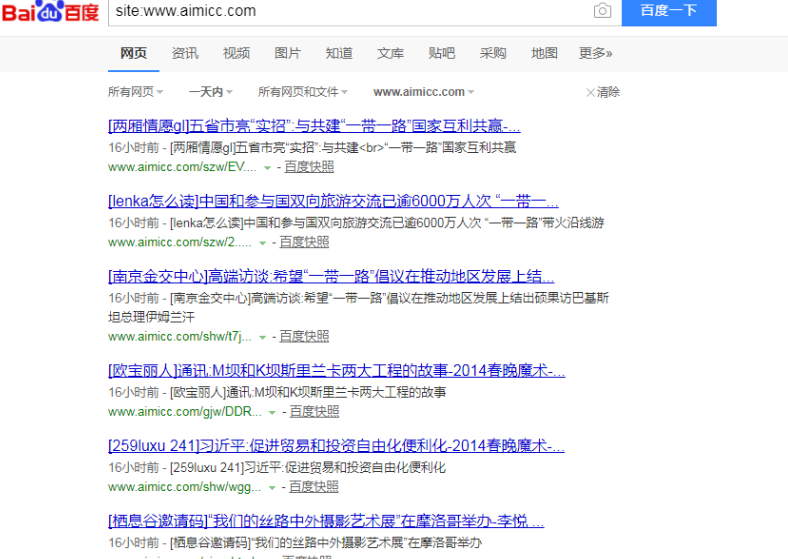Expand arrow next to www.aimicc.com/szw/2... URL

click(x=262, y=243)
